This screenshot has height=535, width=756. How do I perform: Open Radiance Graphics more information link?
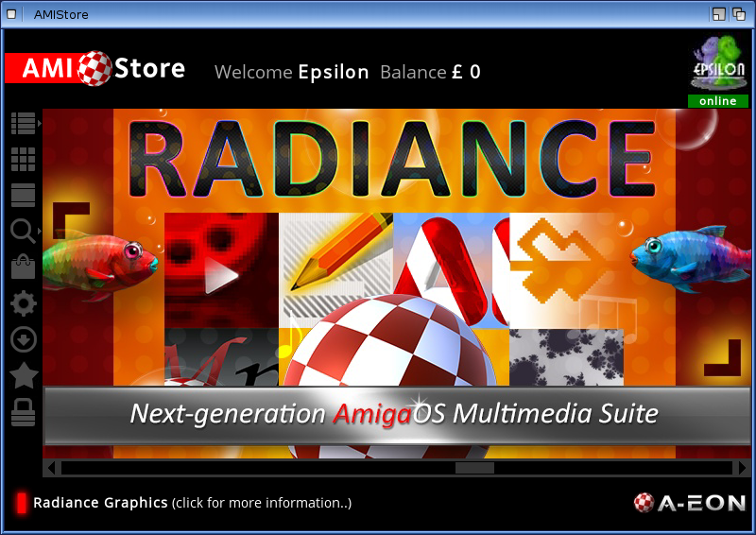(193, 503)
